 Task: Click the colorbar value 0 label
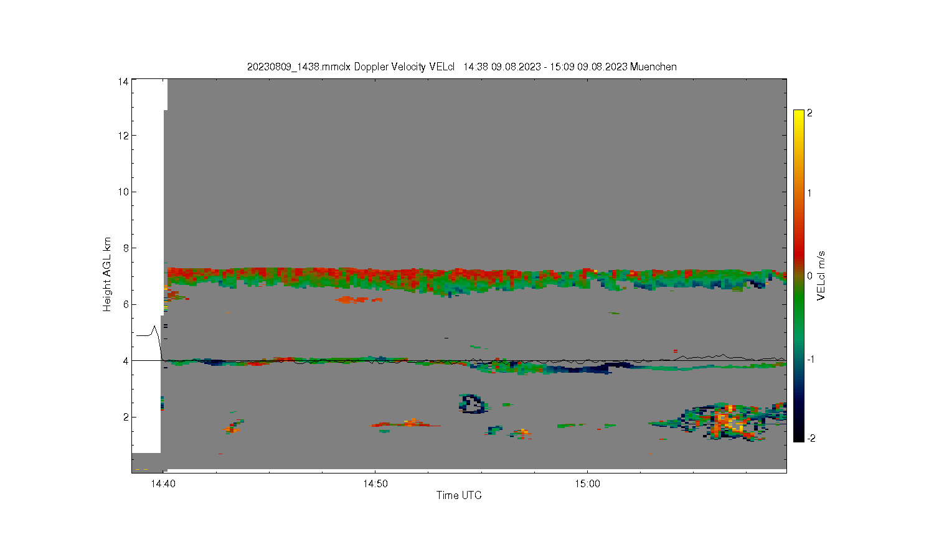point(809,276)
